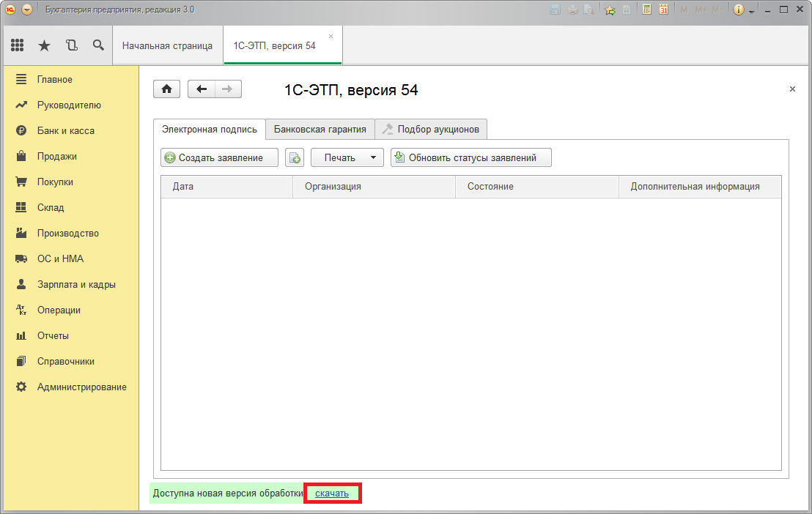Open the Начальная страница tab
Screen dimensions: 812x514
coord(167,45)
